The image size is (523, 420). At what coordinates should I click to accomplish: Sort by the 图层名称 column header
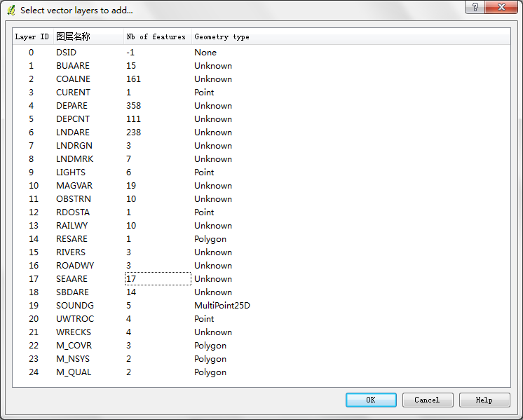coord(88,36)
